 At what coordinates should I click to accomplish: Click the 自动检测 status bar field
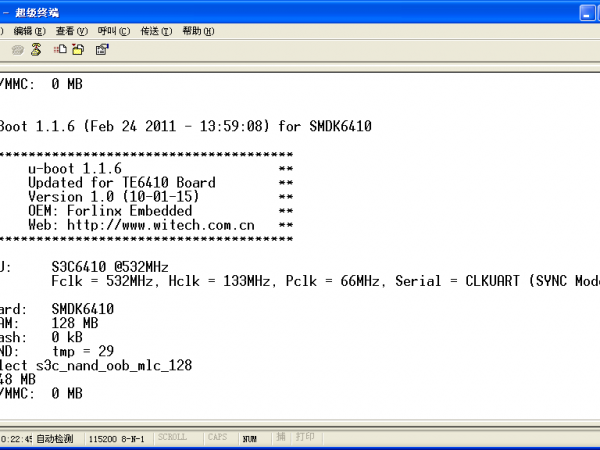click(x=55, y=438)
